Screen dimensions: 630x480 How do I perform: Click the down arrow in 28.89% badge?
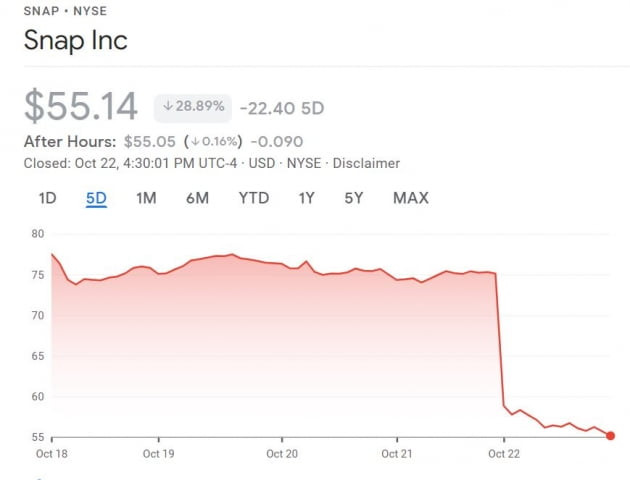click(168, 106)
